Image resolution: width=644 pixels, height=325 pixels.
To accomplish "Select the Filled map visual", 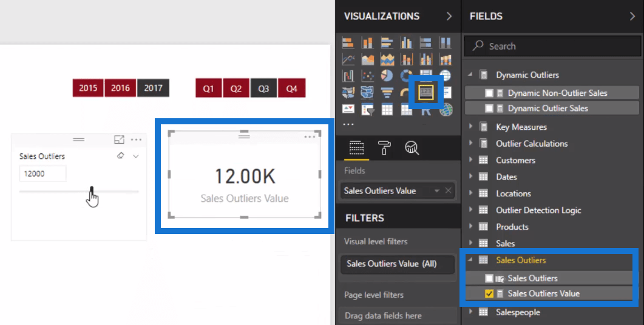I will coord(348,92).
